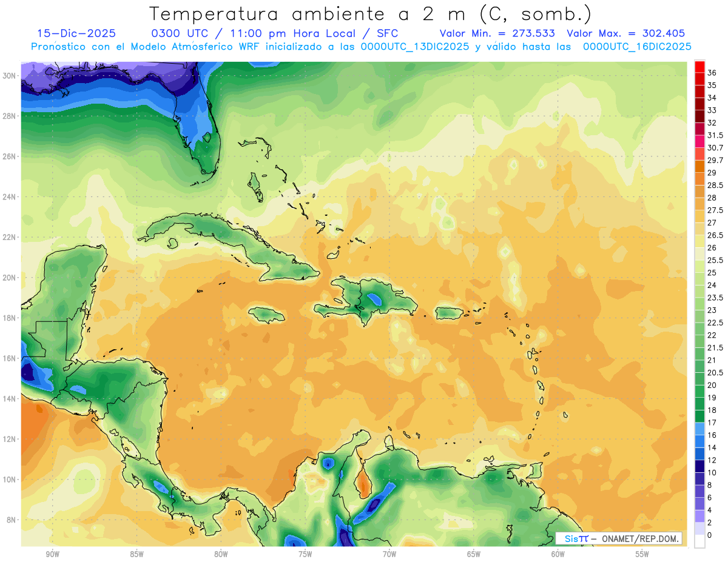The width and height of the screenshot is (728, 562).
Task: Click the "26.5" color scale value
Action: pos(715,235)
